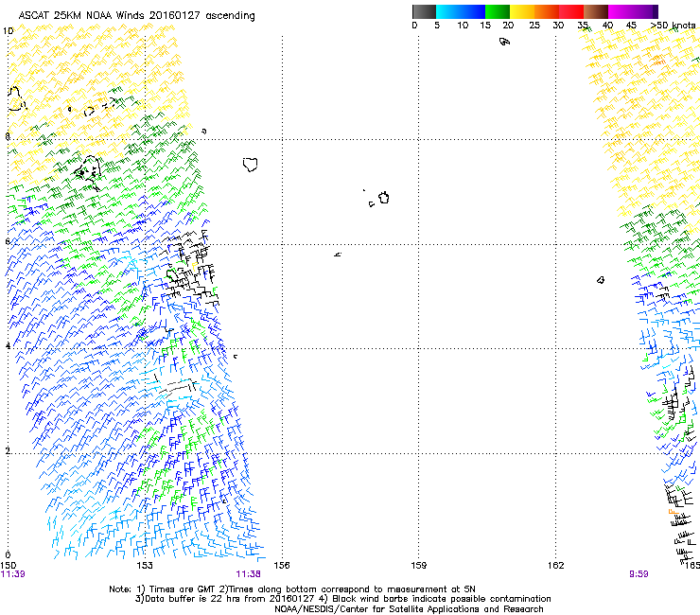Click the latitude label '6' on left axis

point(8,241)
